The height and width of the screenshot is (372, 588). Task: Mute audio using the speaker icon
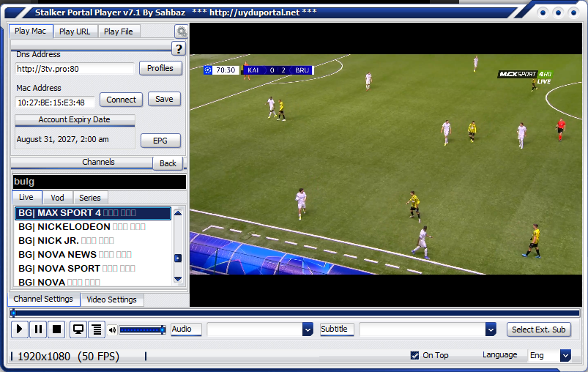[112, 330]
